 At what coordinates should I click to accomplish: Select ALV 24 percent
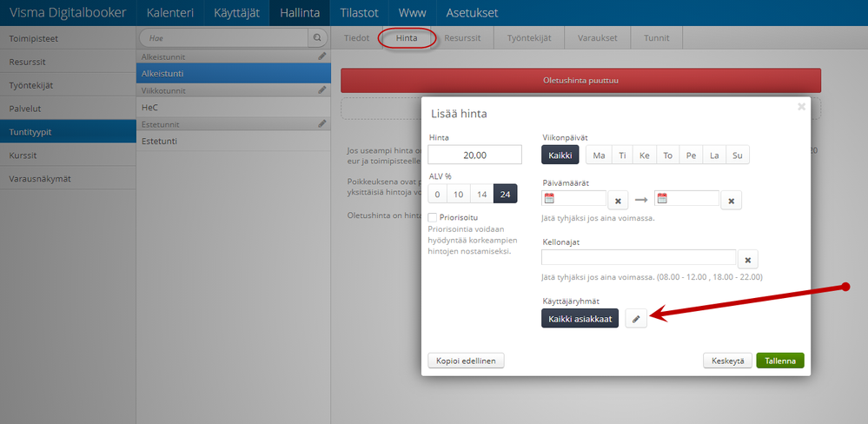point(506,195)
